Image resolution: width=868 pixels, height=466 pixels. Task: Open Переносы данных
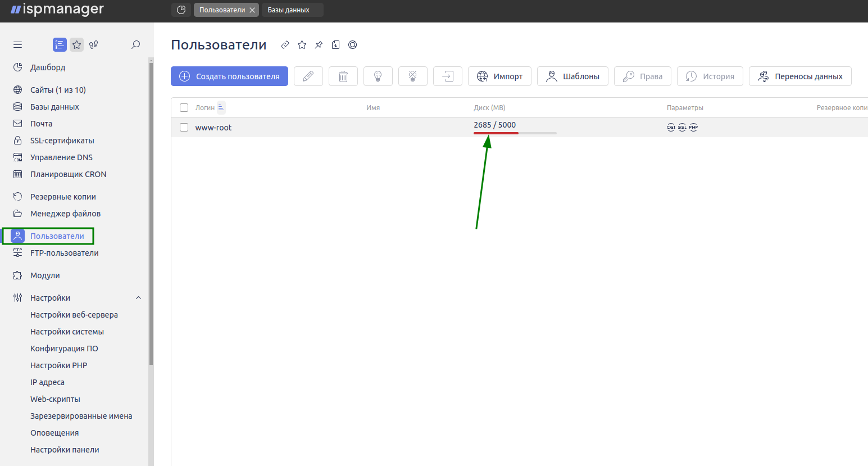pos(800,76)
